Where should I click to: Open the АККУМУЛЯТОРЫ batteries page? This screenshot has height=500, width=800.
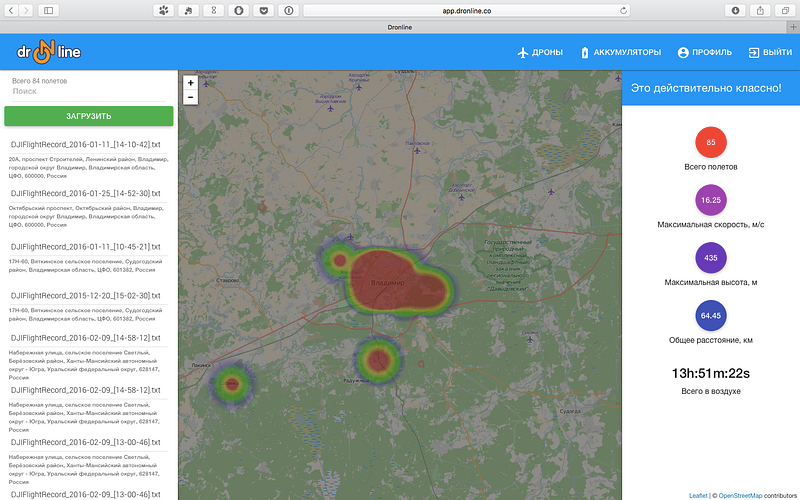pos(620,52)
